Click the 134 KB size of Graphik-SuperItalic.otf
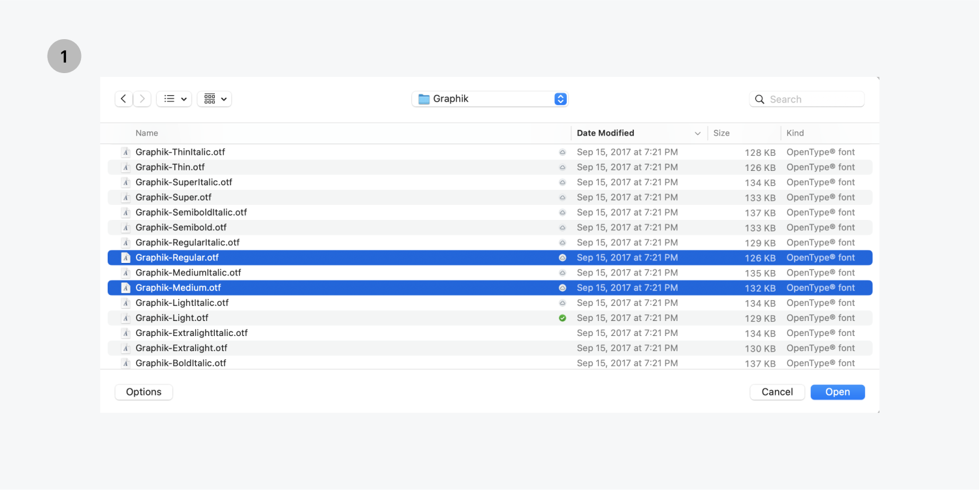Screen dimensions: 980x490 [x=760, y=183]
